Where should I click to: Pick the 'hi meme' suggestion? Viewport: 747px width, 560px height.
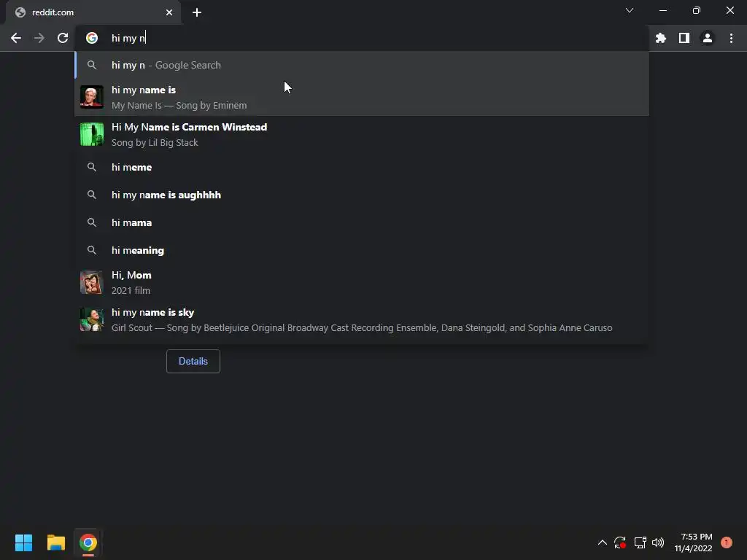click(362, 167)
